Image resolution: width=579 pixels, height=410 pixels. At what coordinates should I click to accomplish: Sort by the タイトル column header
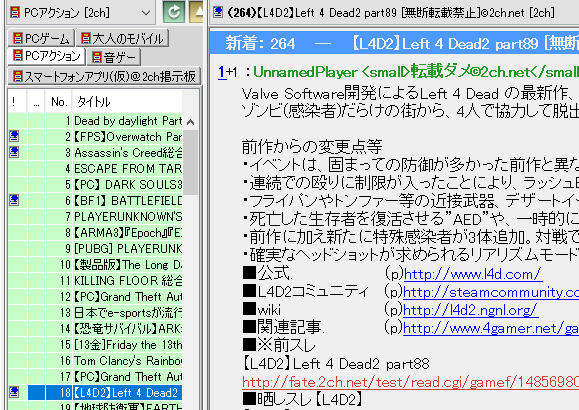pyautogui.click(x=127, y=102)
